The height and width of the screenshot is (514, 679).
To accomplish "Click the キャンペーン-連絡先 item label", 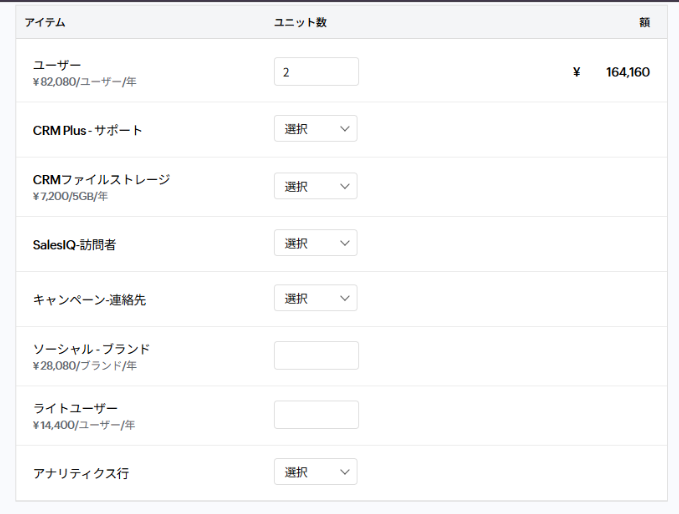I will point(89,299).
